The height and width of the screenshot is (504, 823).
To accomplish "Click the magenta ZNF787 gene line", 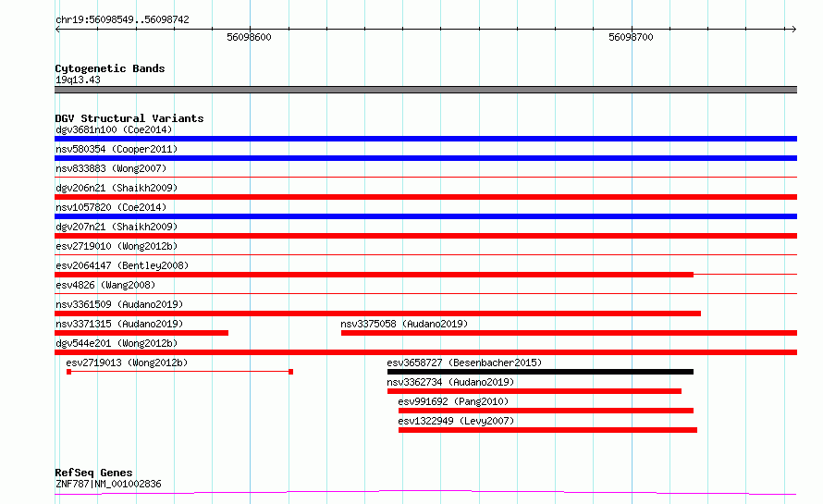I will click(x=425, y=493).
